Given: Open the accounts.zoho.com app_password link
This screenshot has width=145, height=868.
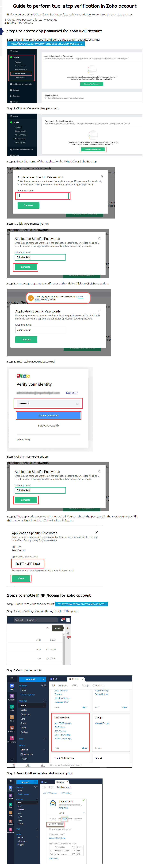Looking at the screenshot, I should pyautogui.click(x=46, y=43).
